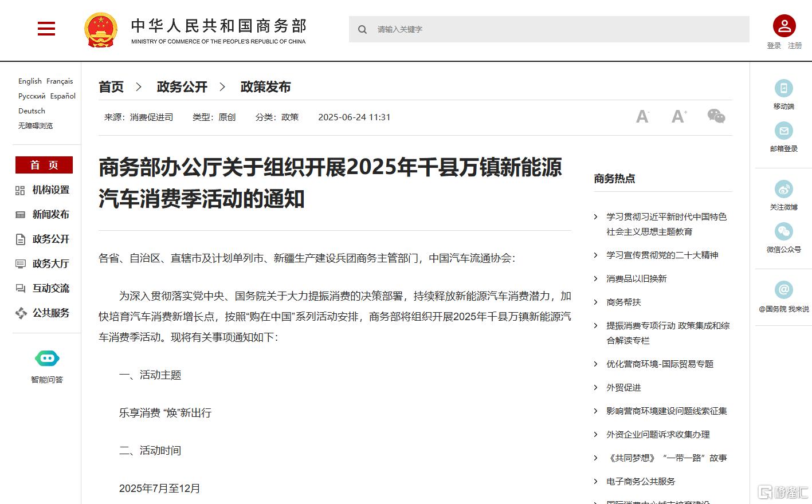Click the national emblem logo
The height and width of the screenshot is (504, 812).
(101, 30)
